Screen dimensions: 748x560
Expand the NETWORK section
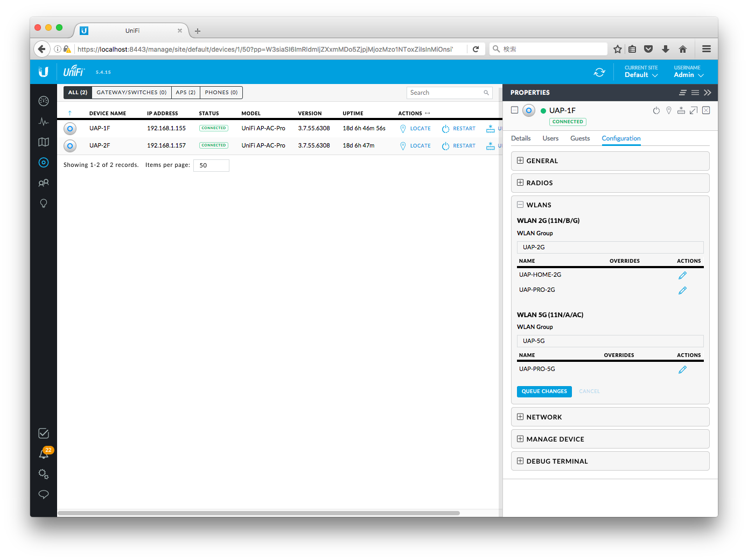tap(610, 417)
